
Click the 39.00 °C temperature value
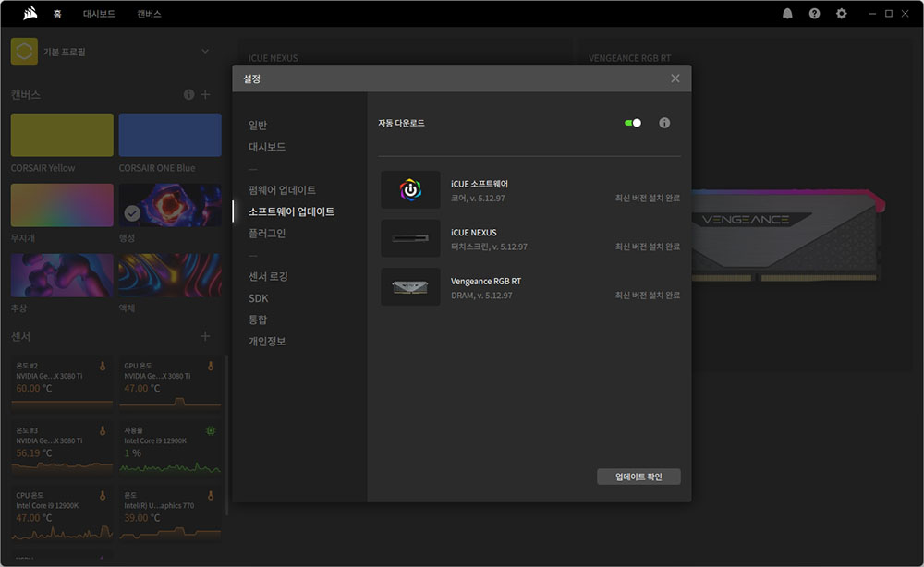tap(142, 517)
